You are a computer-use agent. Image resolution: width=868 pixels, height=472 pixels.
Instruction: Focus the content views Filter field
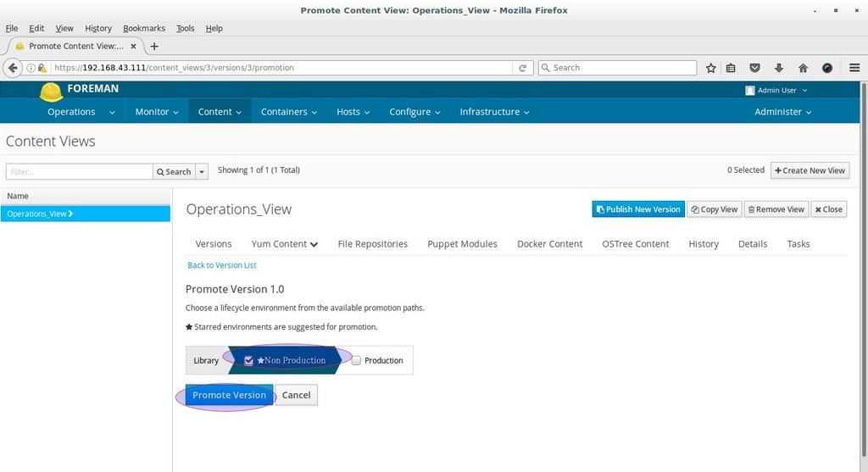pos(79,171)
